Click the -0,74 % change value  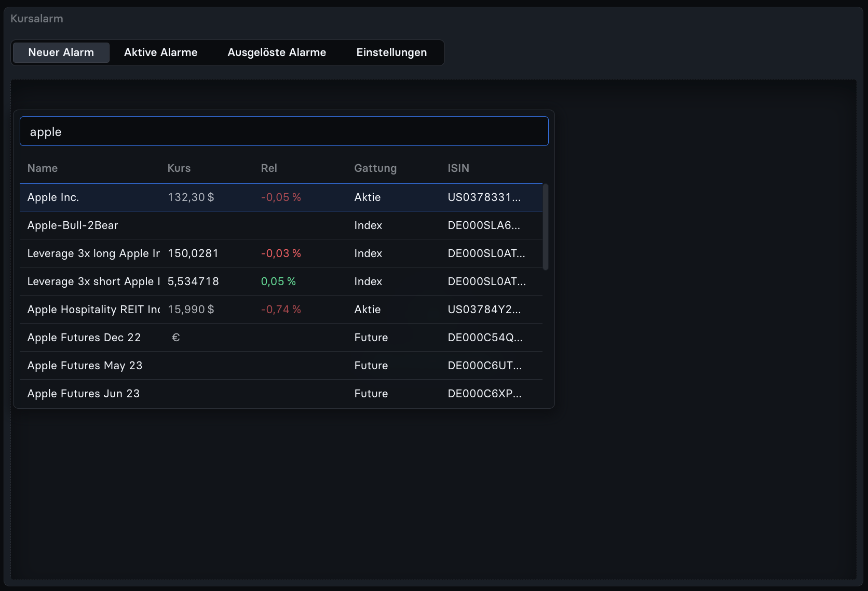click(281, 310)
